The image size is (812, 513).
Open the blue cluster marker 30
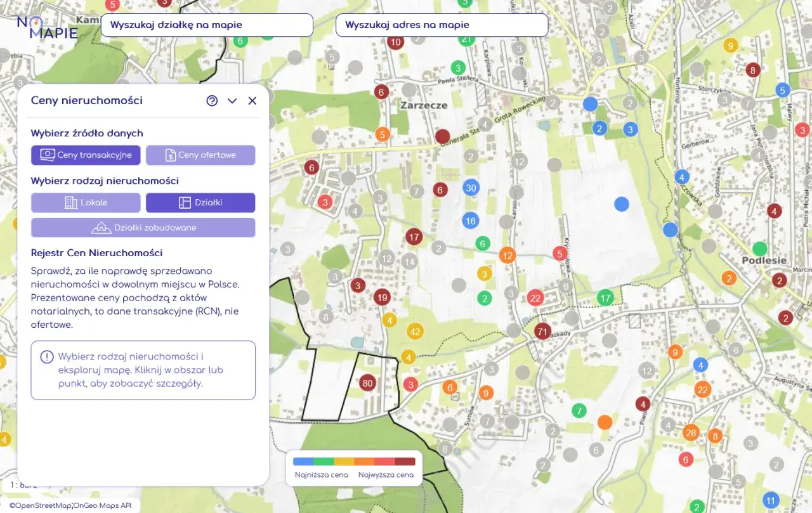coord(471,188)
